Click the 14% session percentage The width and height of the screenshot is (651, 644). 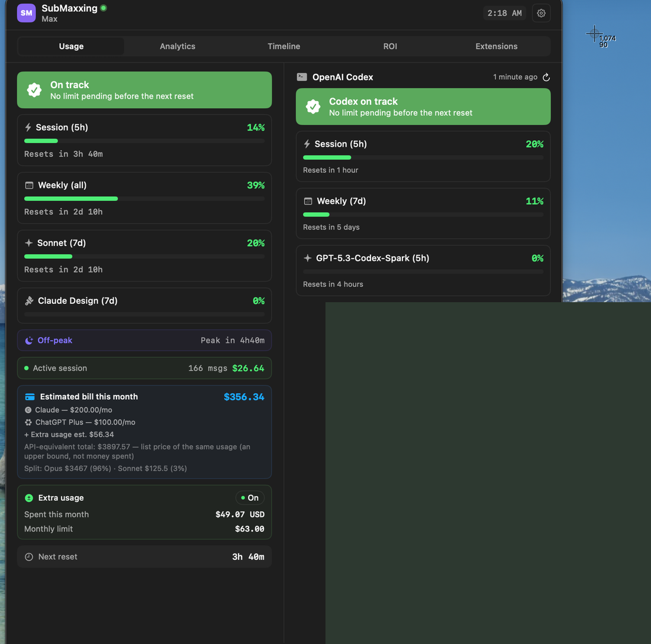click(256, 127)
